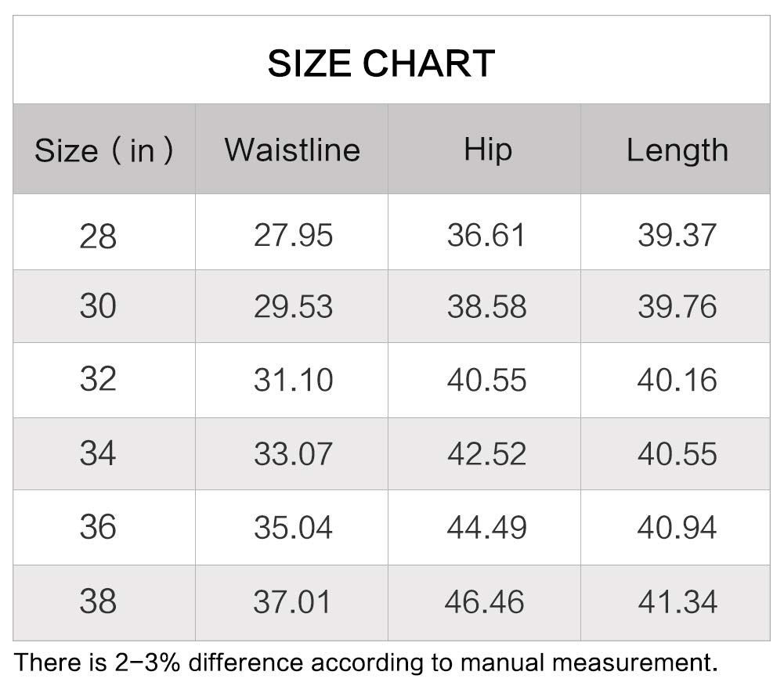Select hip value 46.46
This screenshot has width=784, height=686.
pyautogui.click(x=485, y=601)
